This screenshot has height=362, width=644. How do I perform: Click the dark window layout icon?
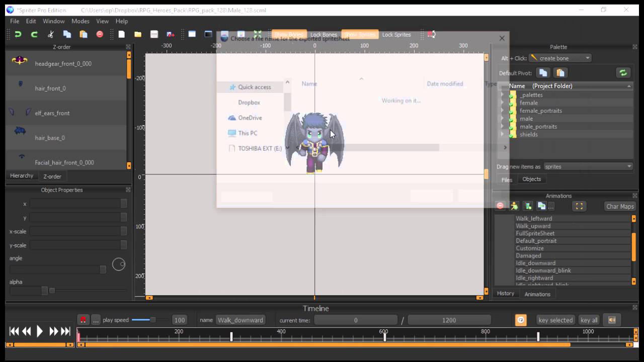(208, 34)
